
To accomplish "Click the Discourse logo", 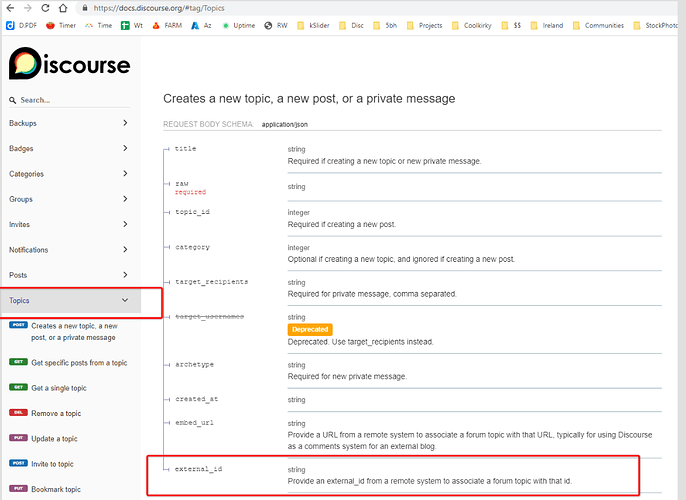I will tap(70, 63).
